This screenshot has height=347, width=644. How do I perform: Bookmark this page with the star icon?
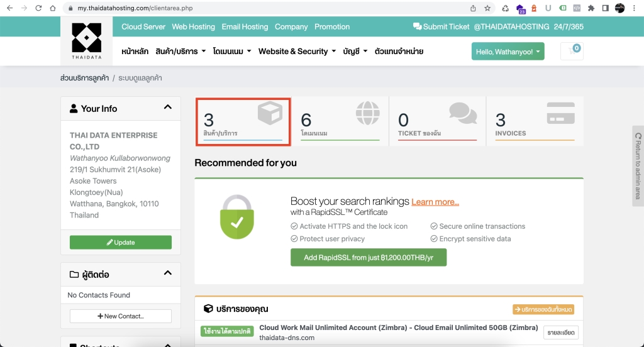tap(487, 8)
